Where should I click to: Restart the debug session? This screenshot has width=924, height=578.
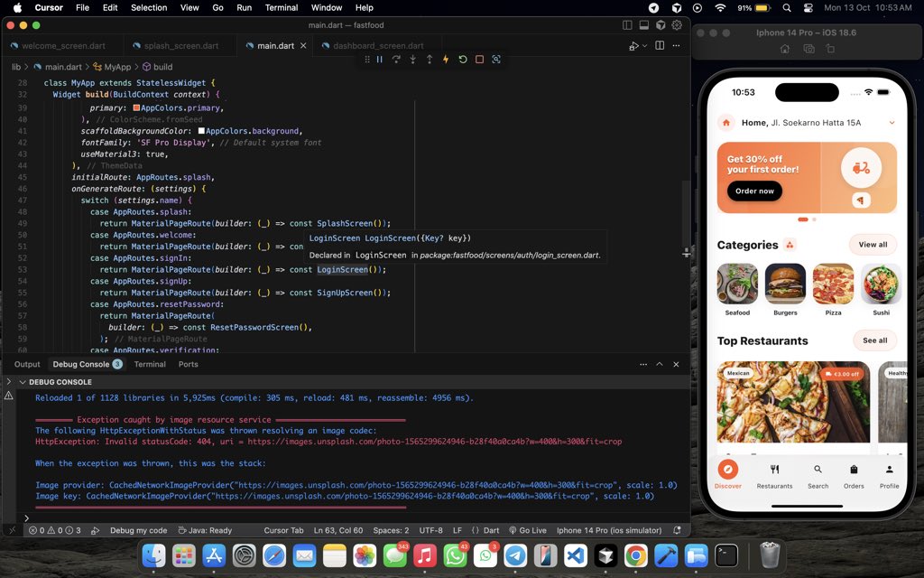463,60
